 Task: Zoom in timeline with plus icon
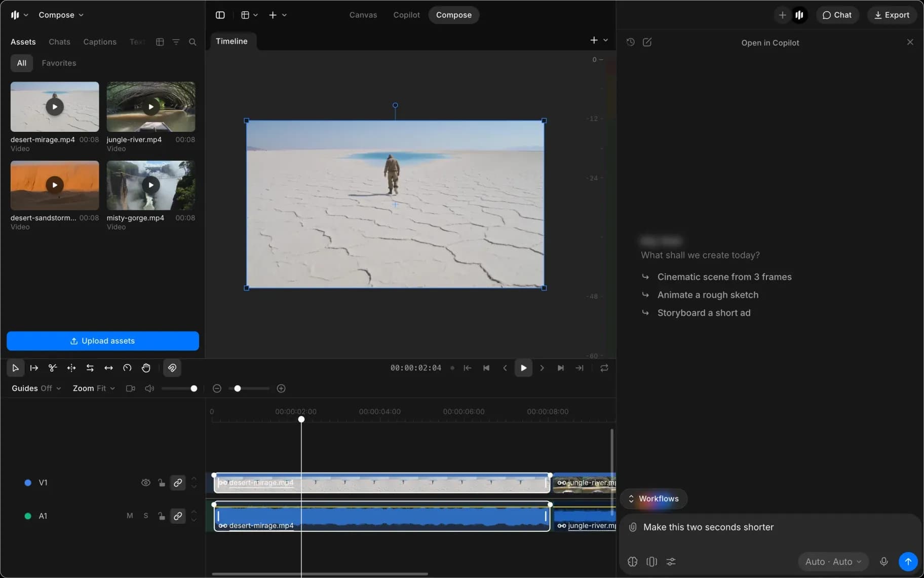[281, 388]
